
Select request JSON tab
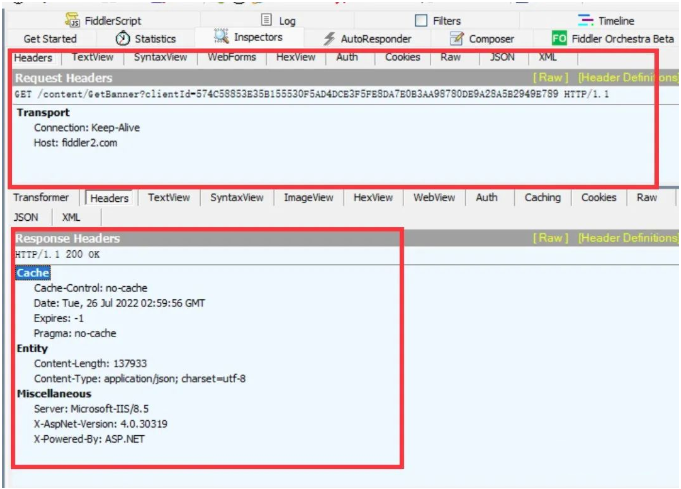502,57
